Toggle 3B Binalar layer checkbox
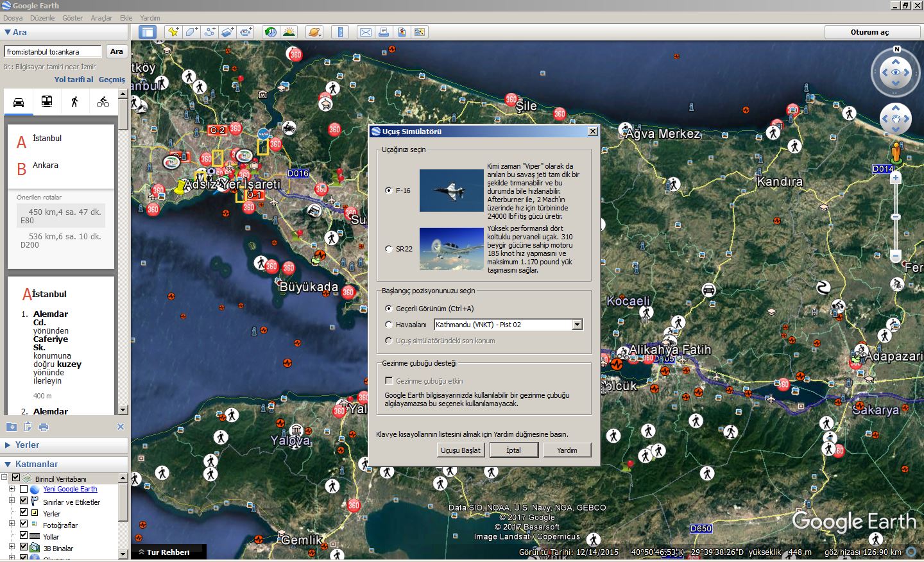924x562 pixels. (24, 547)
